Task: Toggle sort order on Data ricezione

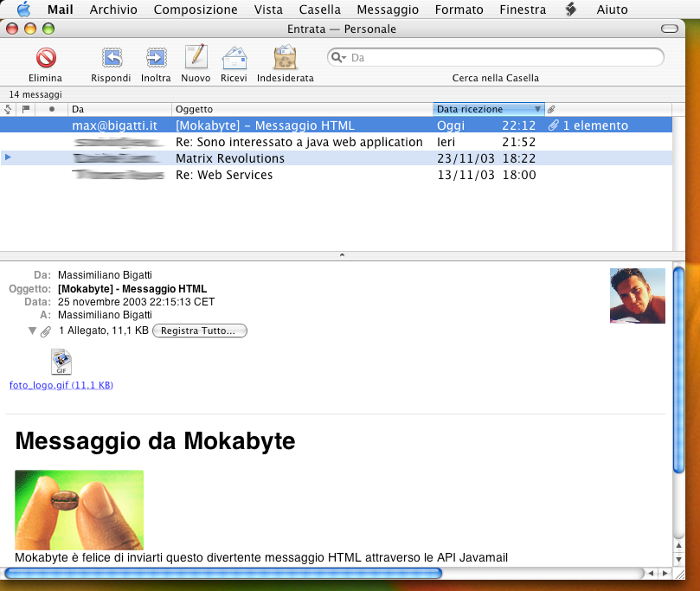Action: 489,109
